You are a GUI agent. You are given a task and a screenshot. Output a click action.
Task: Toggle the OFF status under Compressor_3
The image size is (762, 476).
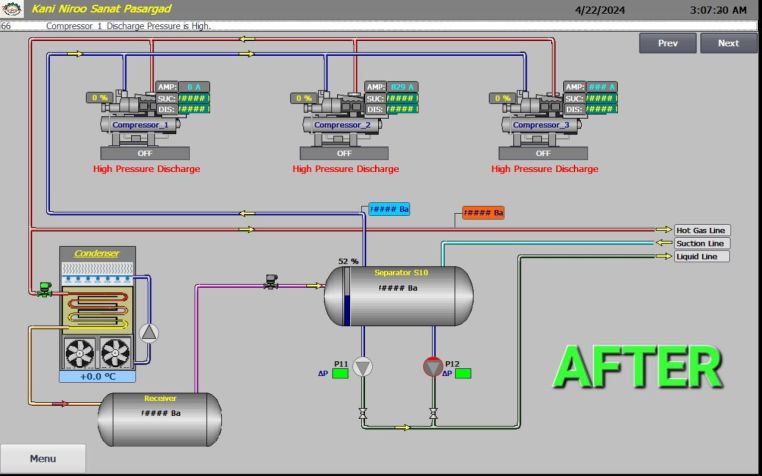tap(543, 154)
